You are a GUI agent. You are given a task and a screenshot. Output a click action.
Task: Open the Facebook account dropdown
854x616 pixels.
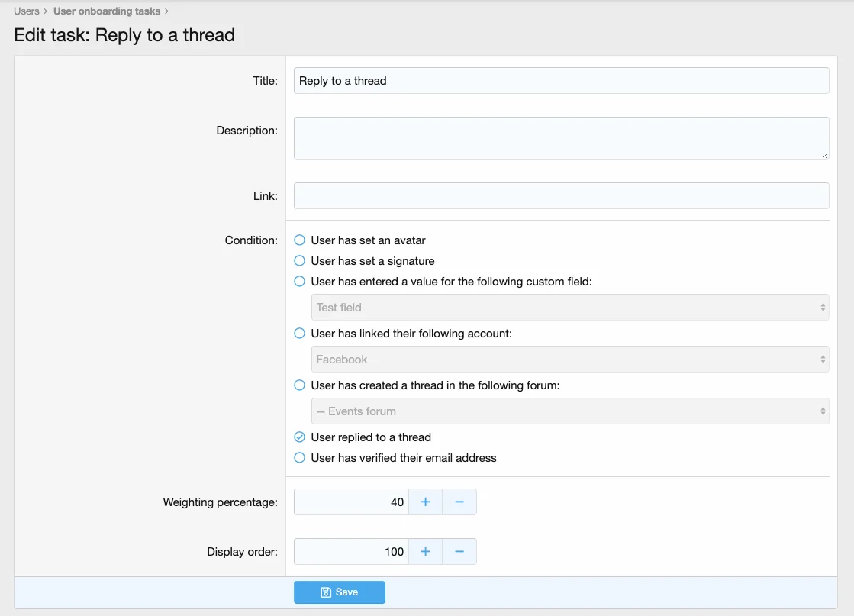[569, 360]
